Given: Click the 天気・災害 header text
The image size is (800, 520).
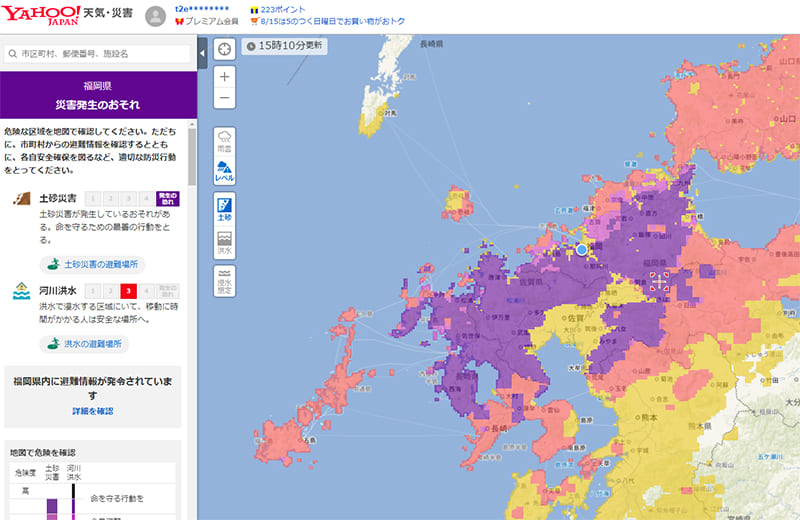Looking at the screenshot, I should coord(108,13).
